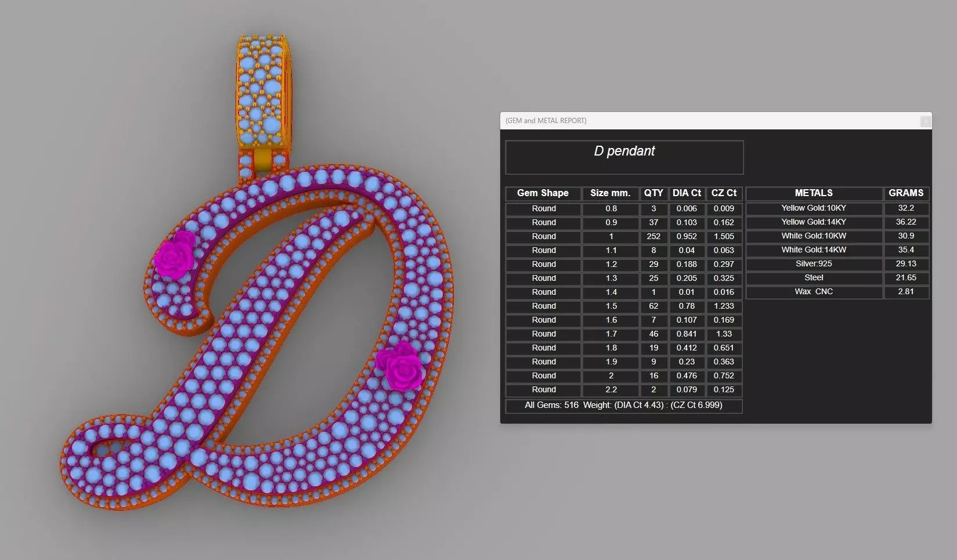Image resolution: width=957 pixels, height=560 pixels.
Task: Click the 35.4 grams value
Action: (x=906, y=250)
